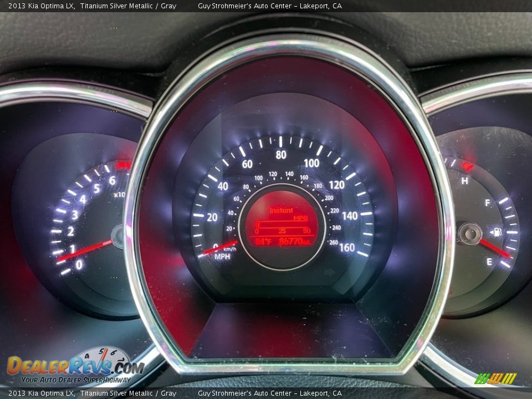Click the tachometer number 0
Image resolution: width=532 pixels, height=399 pixels.
pyautogui.click(x=79, y=264)
